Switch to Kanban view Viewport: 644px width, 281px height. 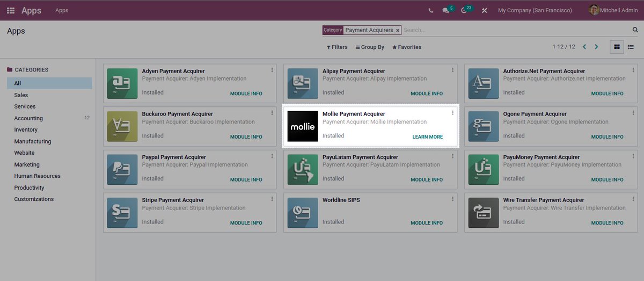tap(617, 47)
